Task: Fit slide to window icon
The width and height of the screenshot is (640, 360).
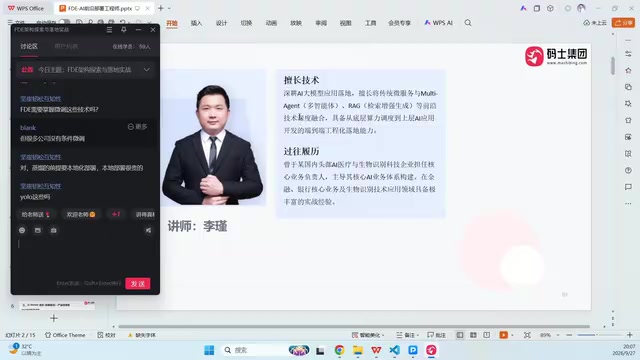Action: pos(527,335)
